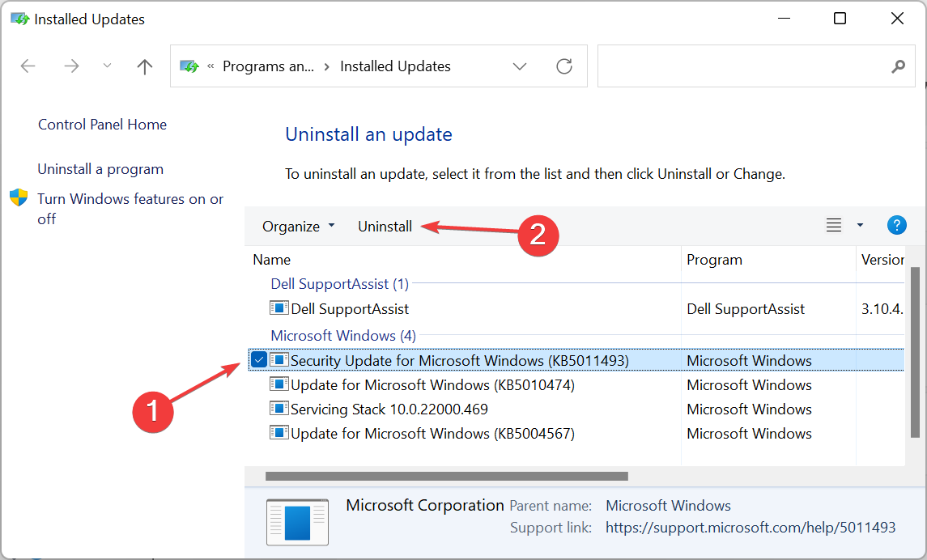Click the search magnifier icon
Image resolution: width=927 pixels, height=560 pixels.
tap(898, 66)
